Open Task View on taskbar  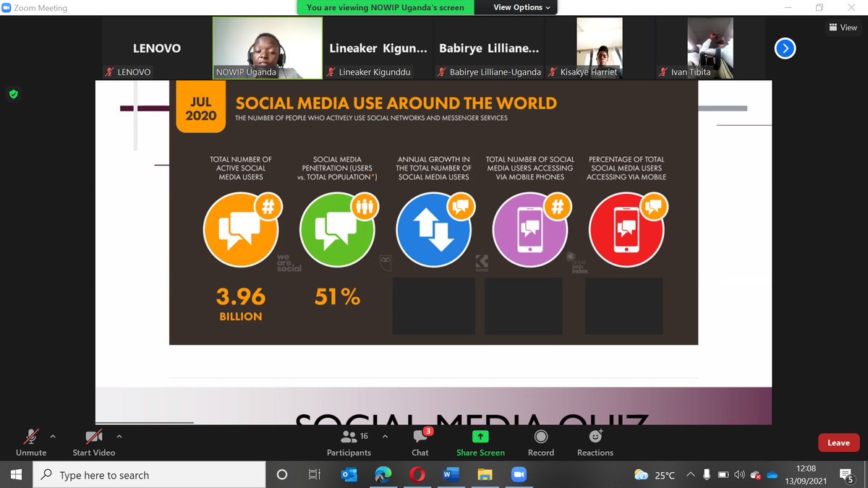pos(315,475)
